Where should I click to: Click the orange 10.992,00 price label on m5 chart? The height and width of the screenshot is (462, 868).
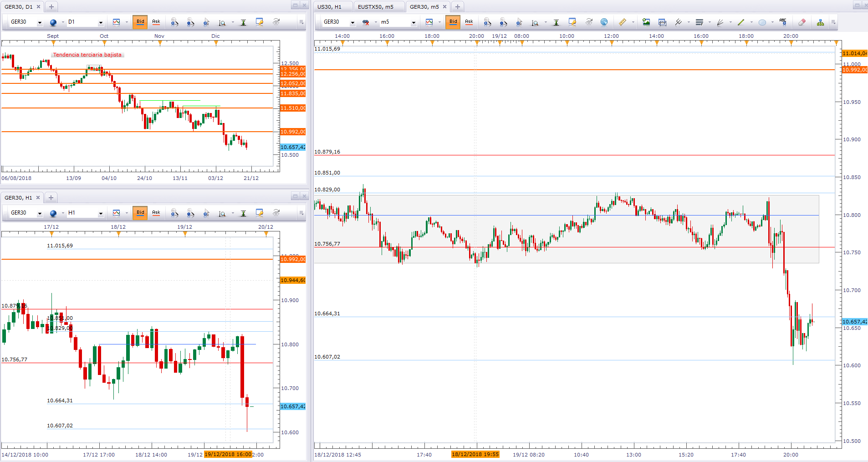(x=854, y=70)
